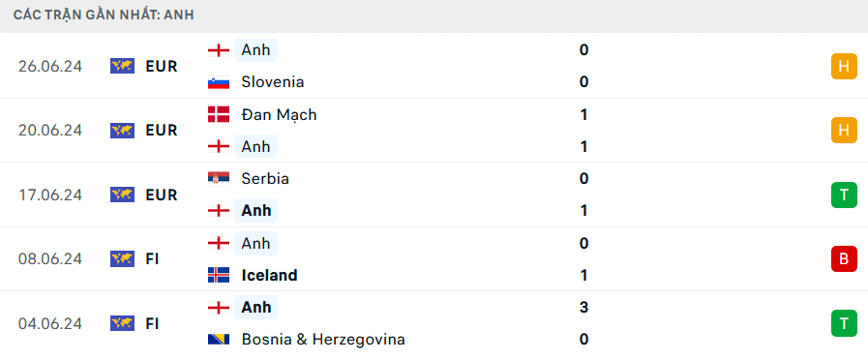Click Anh in the 04.06.24 match

coord(255,308)
